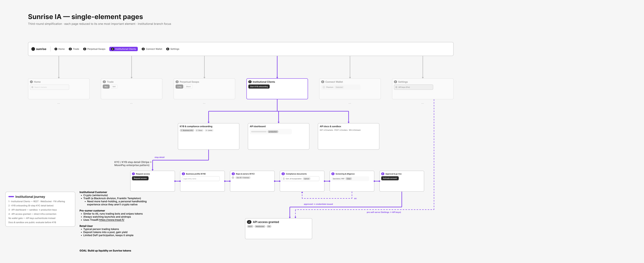
Task: Click the avatar circle beside Gov ID
Action: click(x=233, y=178)
